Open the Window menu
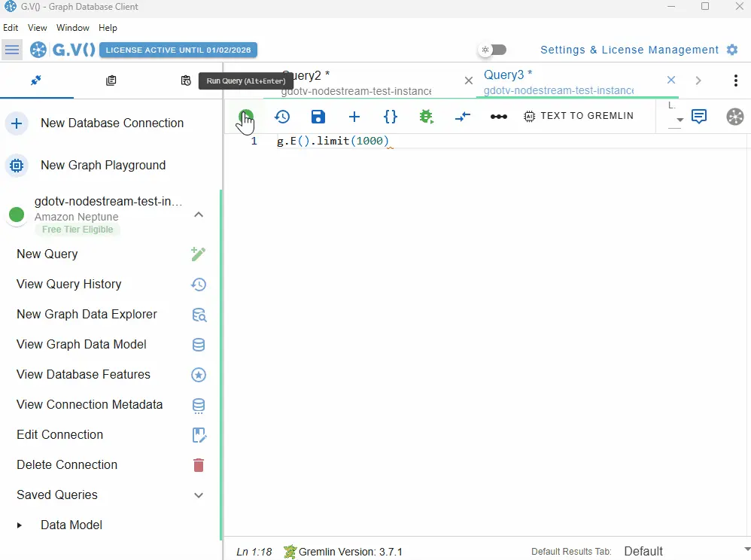This screenshot has width=751, height=560. point(73,28)
